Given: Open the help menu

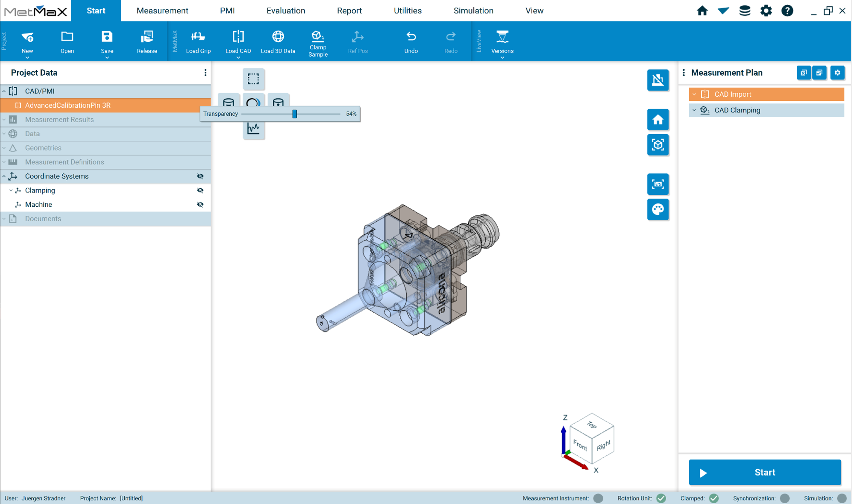Looking at the screenshot, I should coord(787,11).
